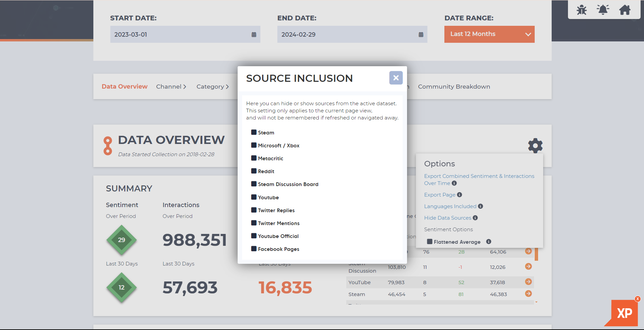Viewport: 644px width, 330px height.
Task: Toggle the Facebook Pages checkbox
Action: click(x=254, y=249)
